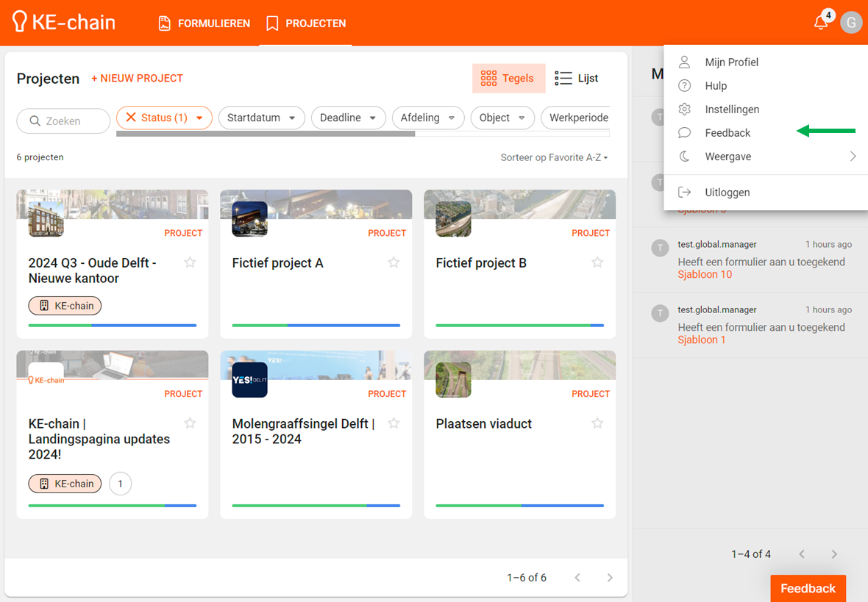Clear Status filter with X icon
The height and width of the screenshot is (602, 868).
[131, 118]
